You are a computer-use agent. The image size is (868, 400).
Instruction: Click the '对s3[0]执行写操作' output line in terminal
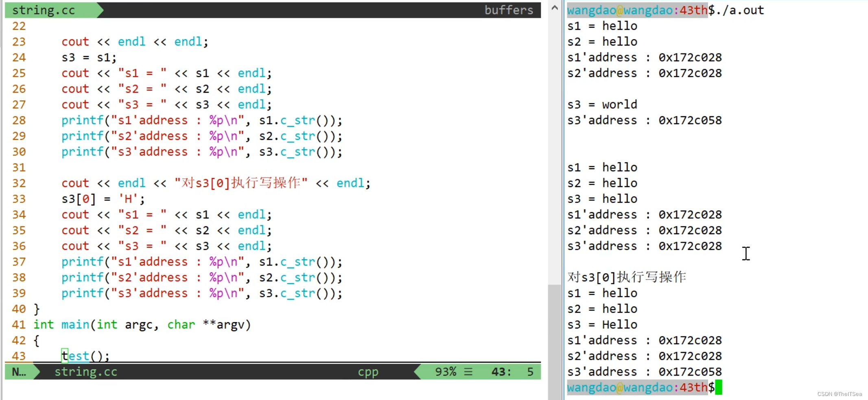coord(627,278)
